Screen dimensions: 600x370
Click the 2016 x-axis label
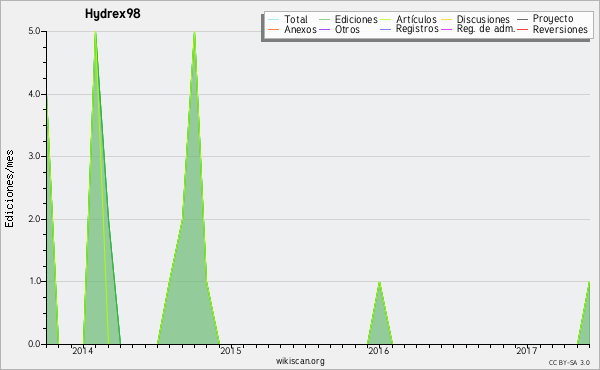pos(379,351)
